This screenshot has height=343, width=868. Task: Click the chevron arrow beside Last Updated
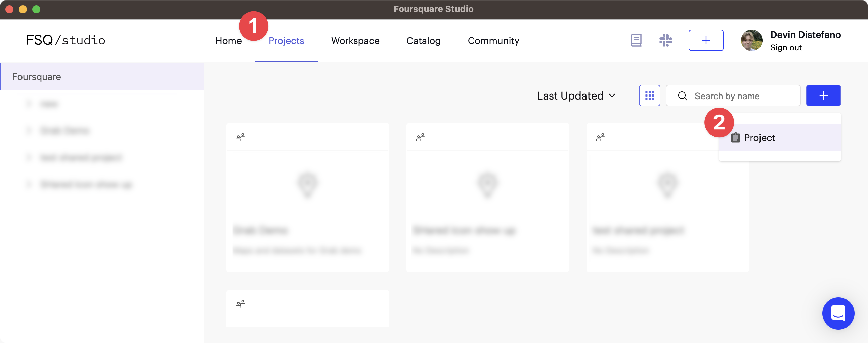pyautogui.click(x=612, y=96)
